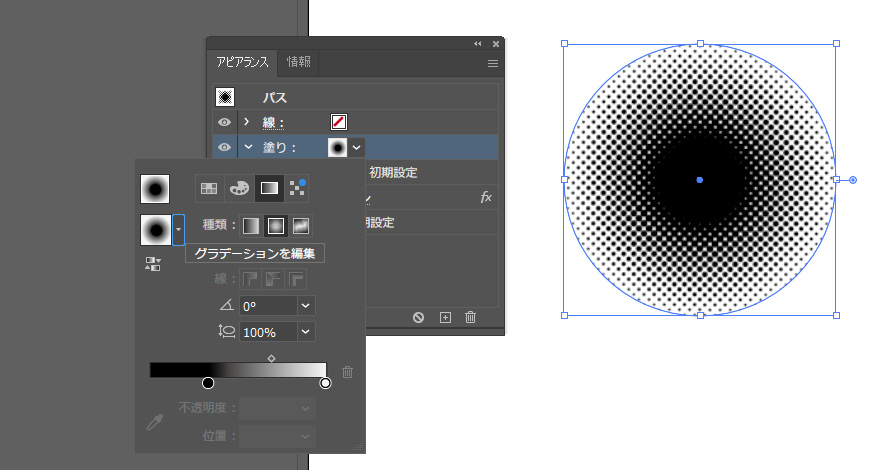Expand the 線 stroke row
The image size is (870, 470).
point(246,122)
